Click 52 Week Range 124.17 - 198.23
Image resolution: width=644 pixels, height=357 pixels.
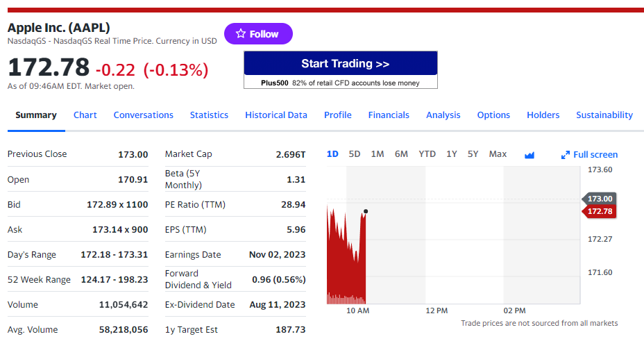point(115,280)
